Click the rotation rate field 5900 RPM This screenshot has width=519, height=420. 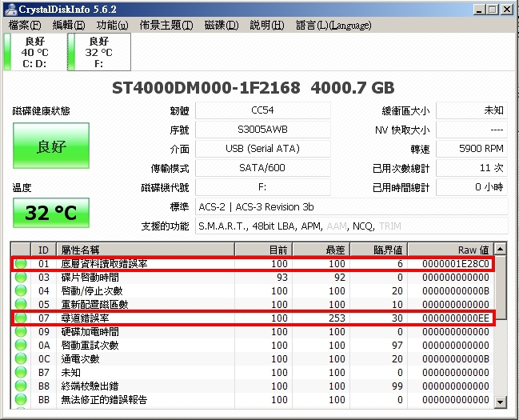click(472, 149)
